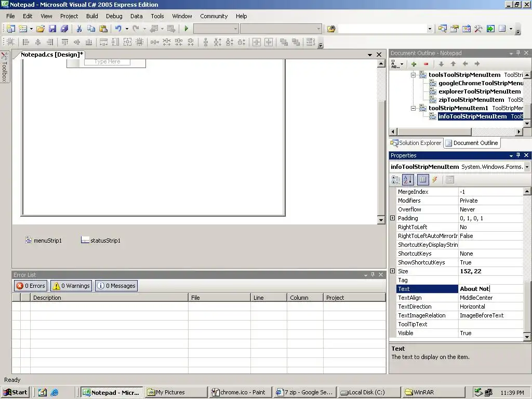Select the statusStrip1 component in tray
This screenshot has width=532, height=399.
click(101, 240)
